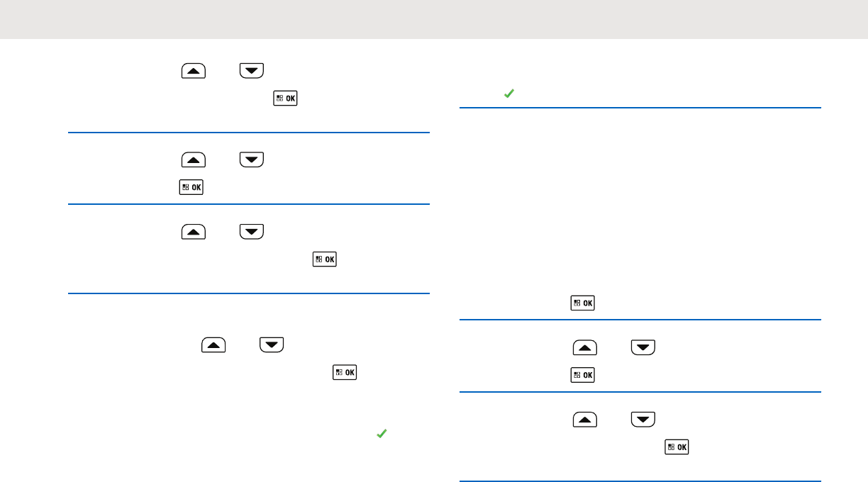Click green checkmark at top of right column
The image size is (868, 482).
point(508,93)
